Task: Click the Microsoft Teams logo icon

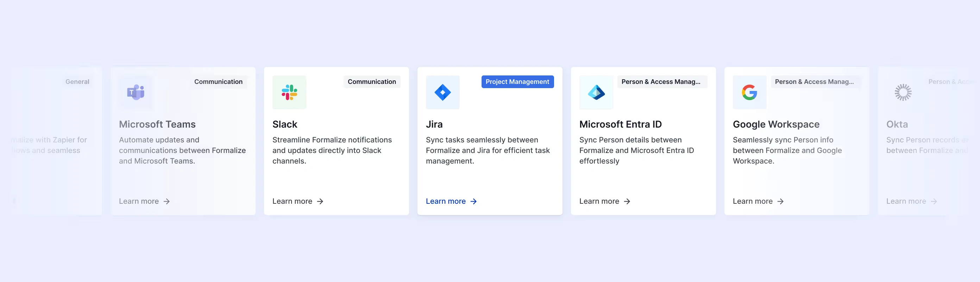Action: (136, 92)
